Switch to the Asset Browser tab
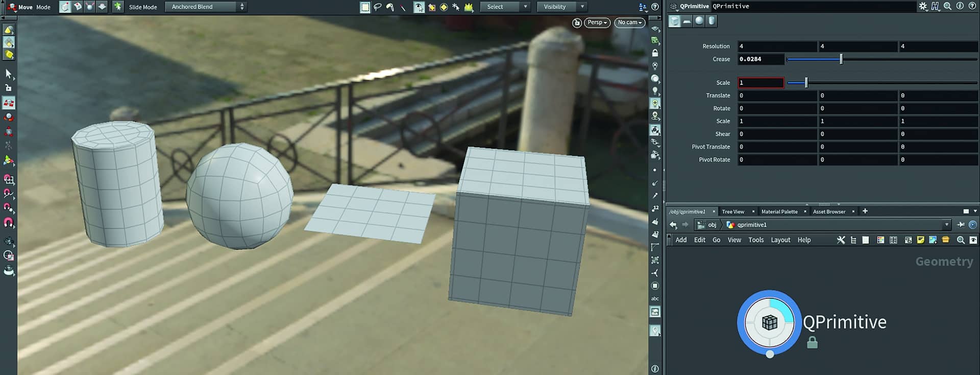Viewport: 980px width, 375px height. click(829, 212)
